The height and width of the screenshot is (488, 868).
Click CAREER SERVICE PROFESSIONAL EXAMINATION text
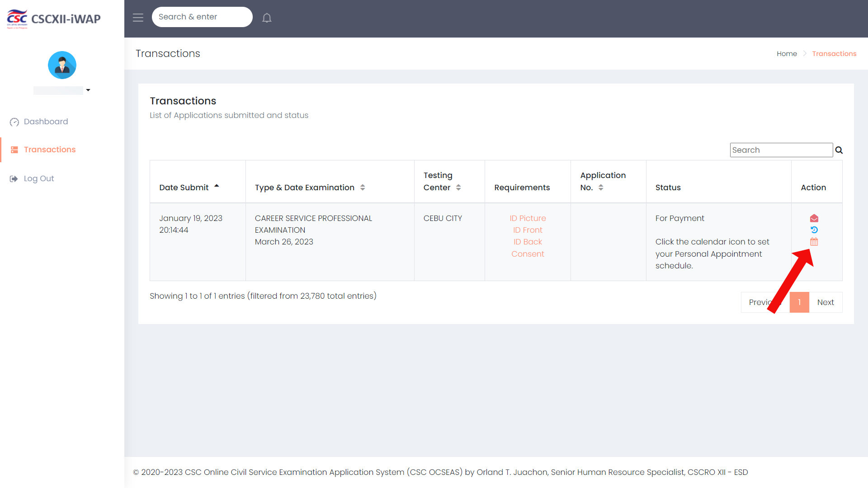click(313, 224)
